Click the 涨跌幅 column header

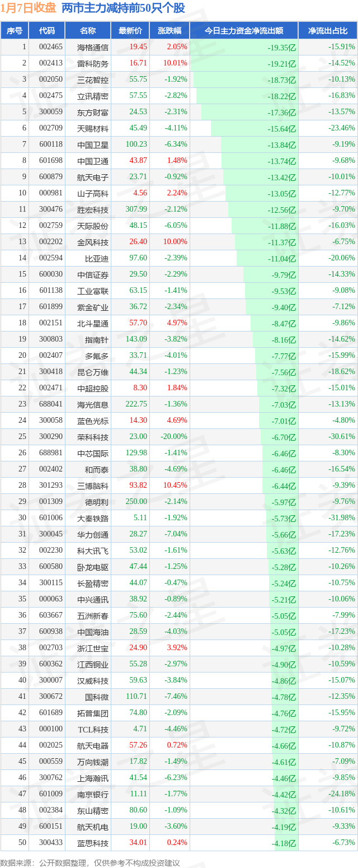[x=169, y=31]
